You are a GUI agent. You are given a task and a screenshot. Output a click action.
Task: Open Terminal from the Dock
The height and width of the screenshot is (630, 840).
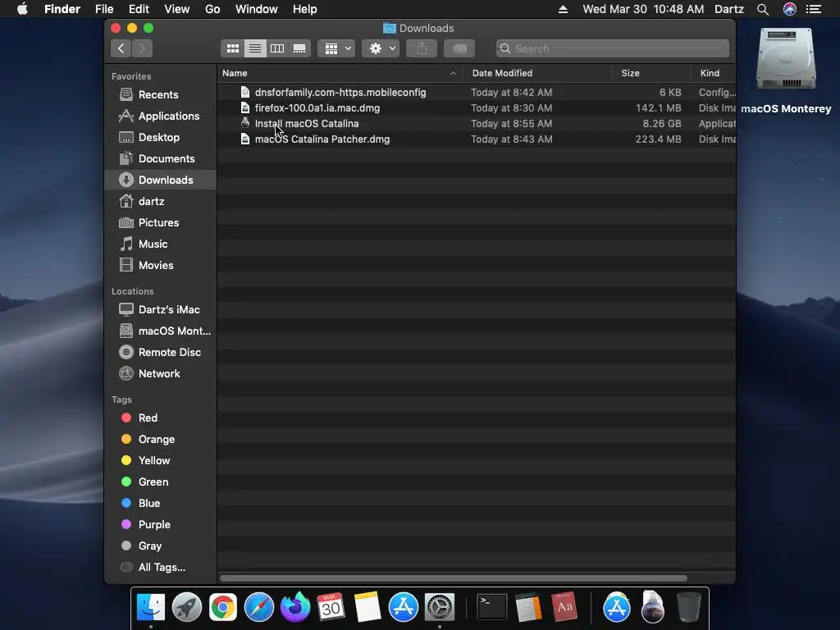492,607
